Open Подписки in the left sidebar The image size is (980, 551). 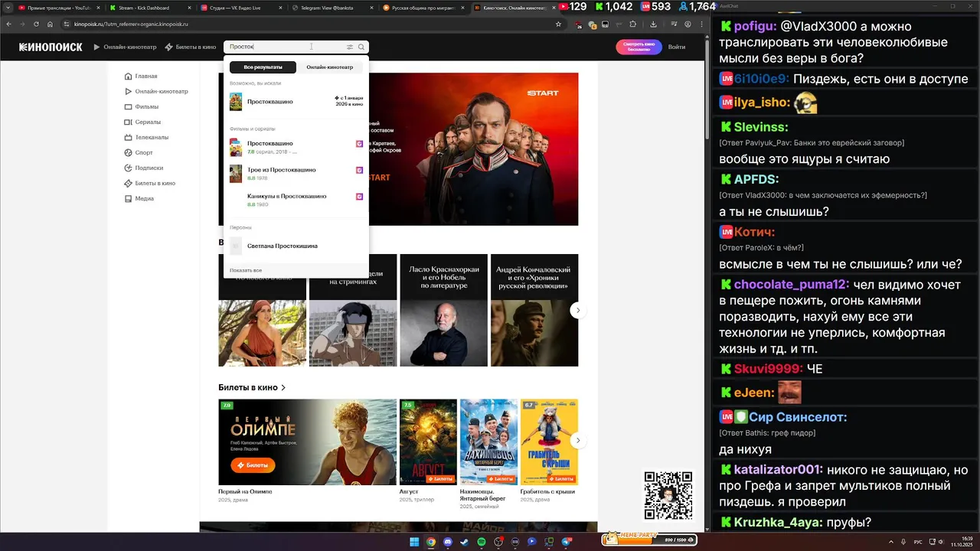[x=144, y=168]
